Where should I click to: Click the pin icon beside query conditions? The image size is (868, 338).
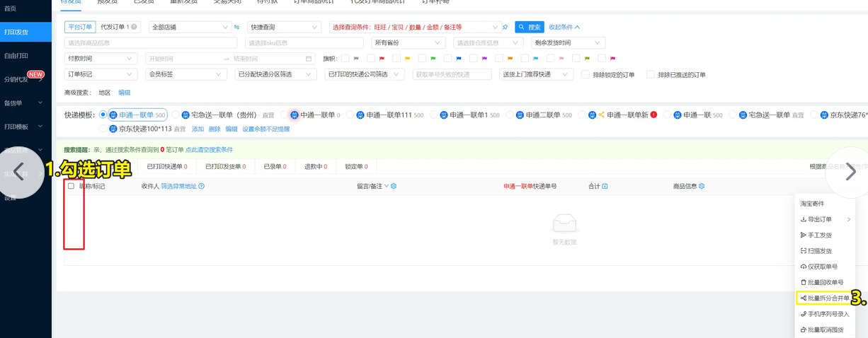point(505,28)
